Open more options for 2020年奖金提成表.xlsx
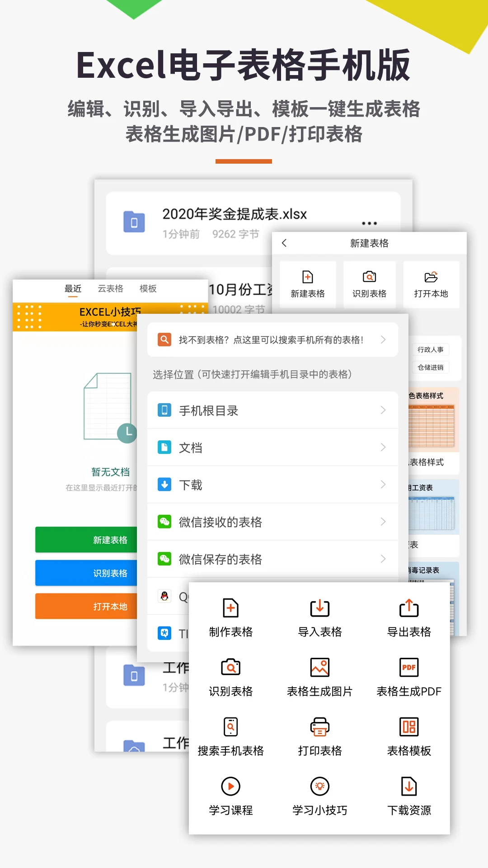 (x=369, y=223)
